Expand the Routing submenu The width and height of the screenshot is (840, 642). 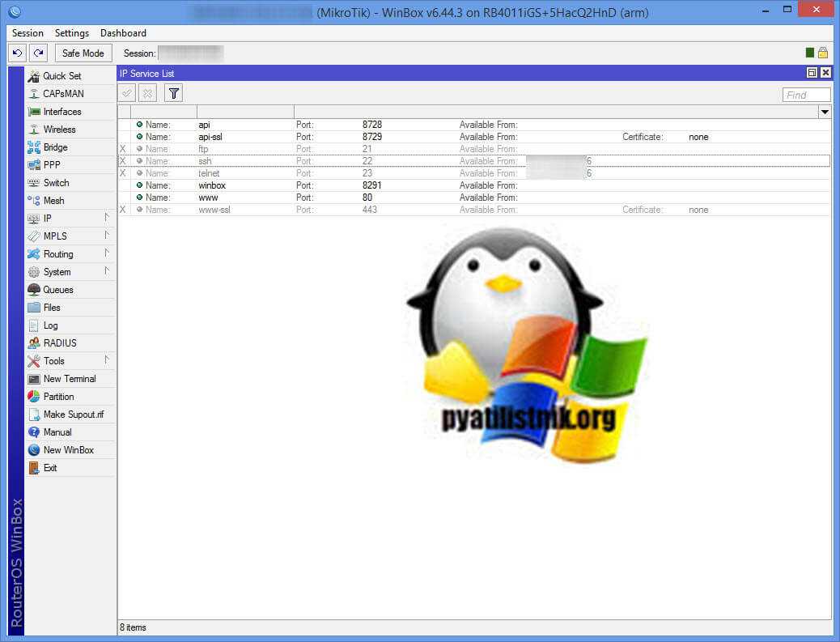click(70, 254)
